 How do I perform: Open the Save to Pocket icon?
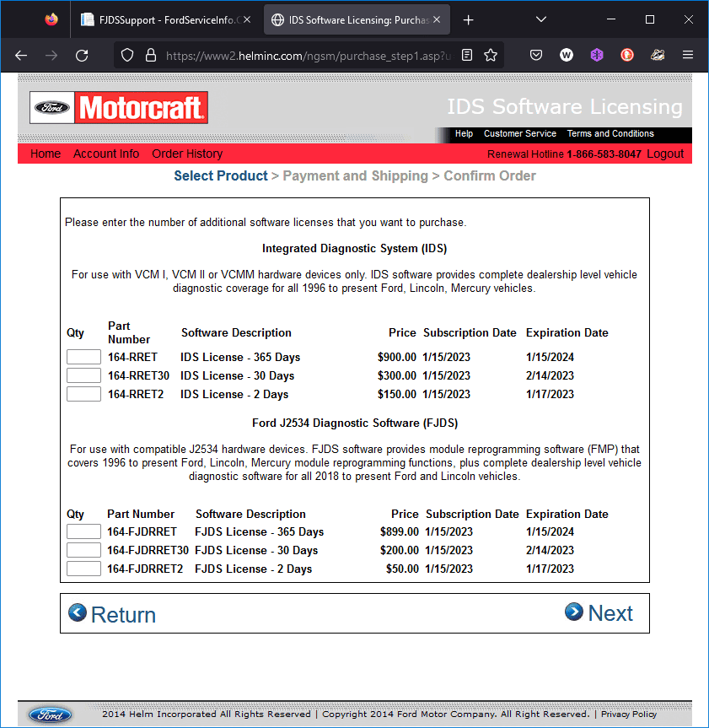tap(536, 55)
